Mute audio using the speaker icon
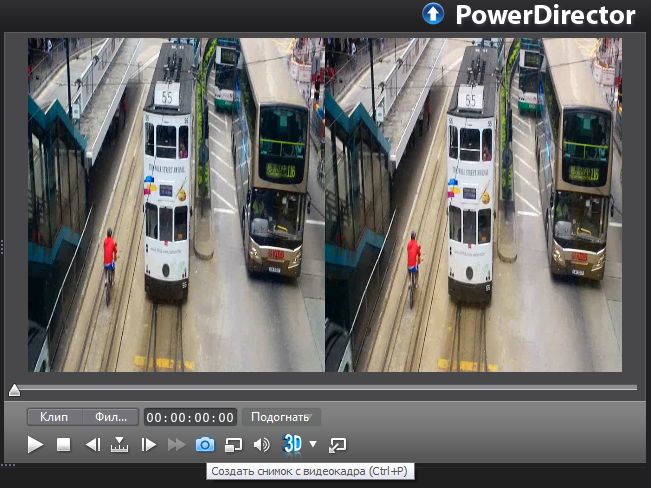Viewport: 651px width, 488px height. tap(261, 445)
